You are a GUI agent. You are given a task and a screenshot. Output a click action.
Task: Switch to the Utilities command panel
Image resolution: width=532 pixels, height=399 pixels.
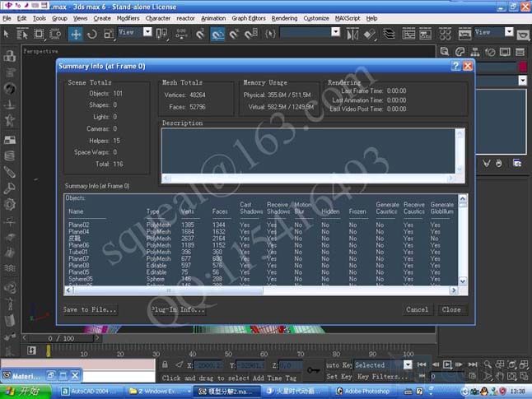(x=520, y=52)
